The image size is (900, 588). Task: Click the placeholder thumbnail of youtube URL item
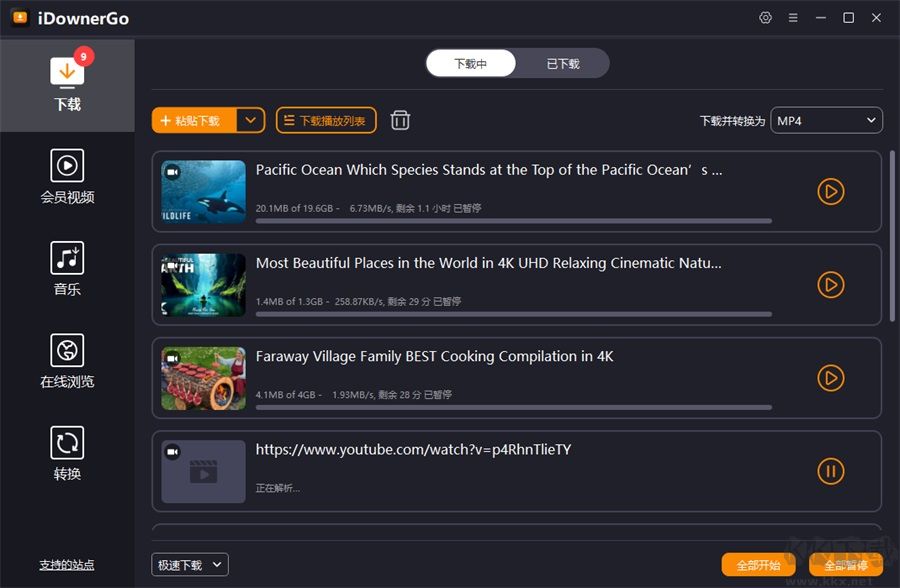pyautogui.click(x=203, y=471)
